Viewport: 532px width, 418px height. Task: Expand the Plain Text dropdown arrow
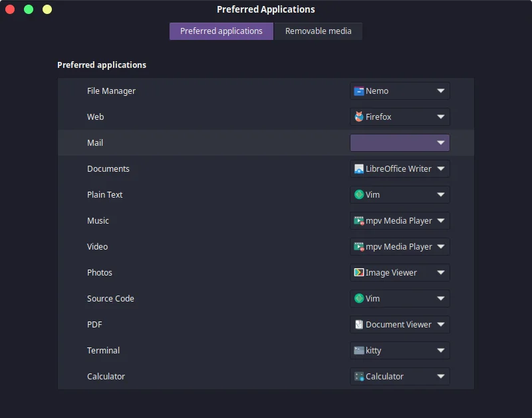[x=441, y=194]
